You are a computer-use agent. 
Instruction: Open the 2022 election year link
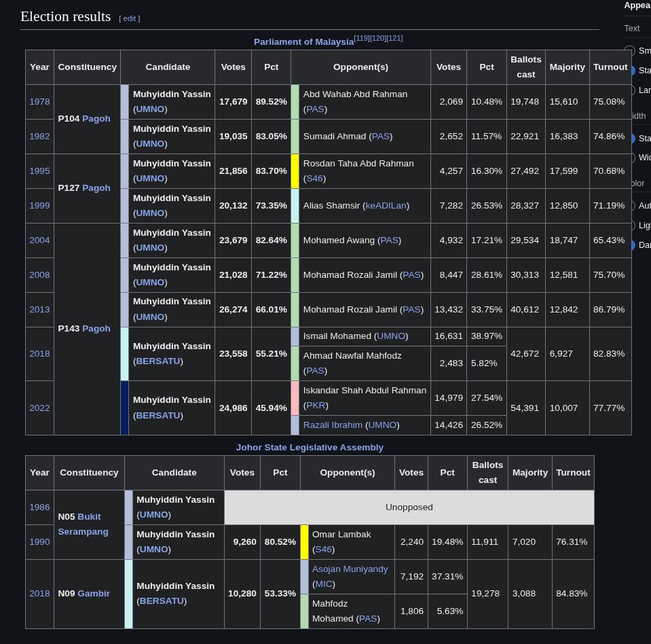coord(39,408)
